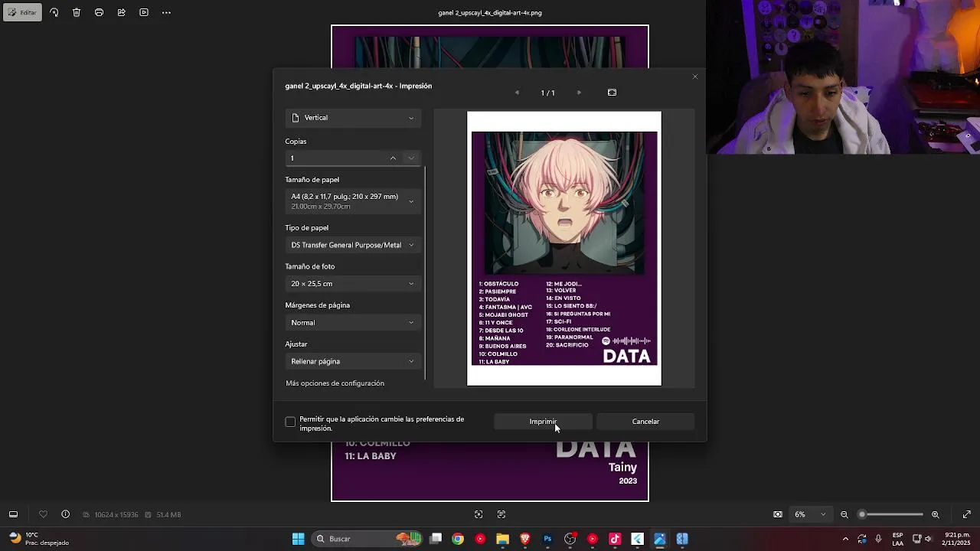This screenshot has height=551, width=980.
Task: Click the slideshow play icon in Photos toolbar
Action: point(144,12)
